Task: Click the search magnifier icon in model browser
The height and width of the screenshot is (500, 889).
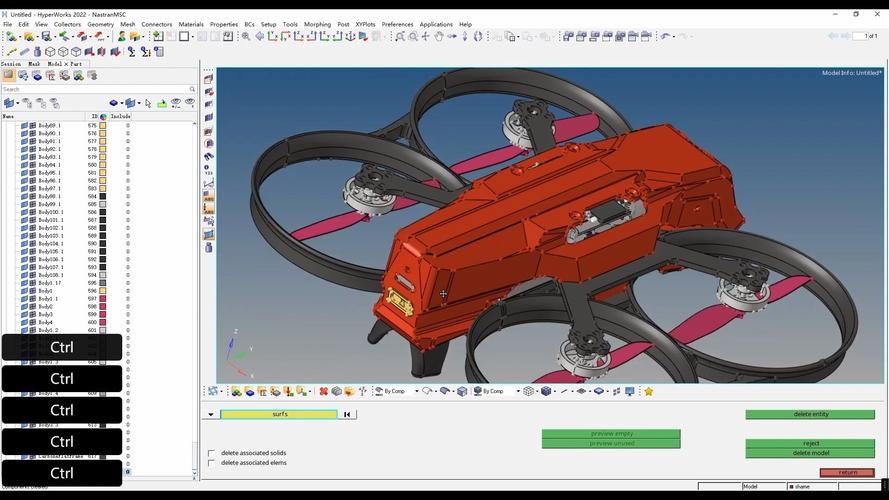Action: pos(192,89)
